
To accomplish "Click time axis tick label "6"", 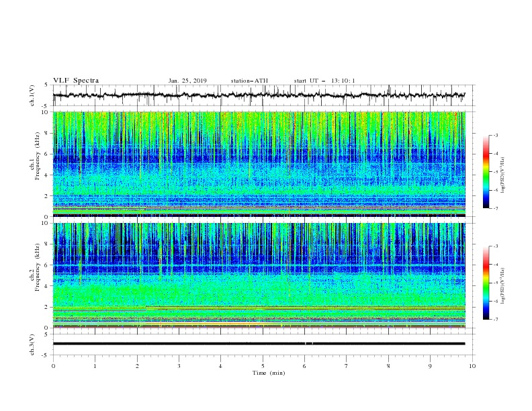I will click(x=304, y=366).
